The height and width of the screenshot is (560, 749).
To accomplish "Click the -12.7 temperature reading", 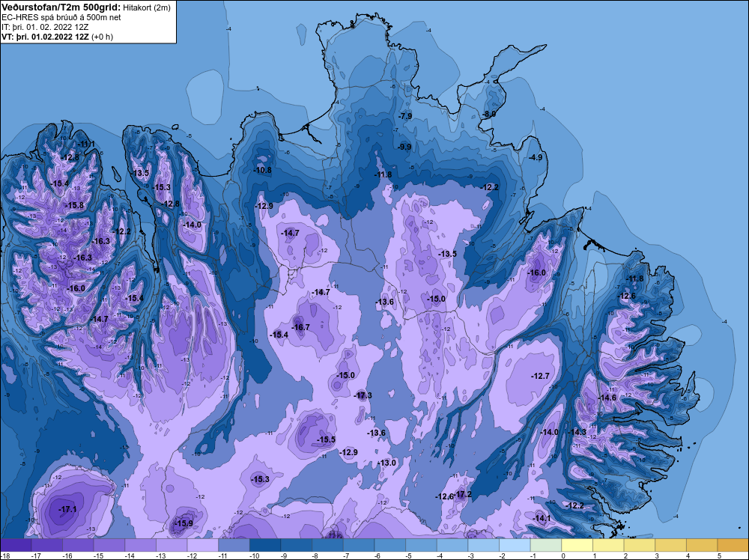I will (540, 376).
